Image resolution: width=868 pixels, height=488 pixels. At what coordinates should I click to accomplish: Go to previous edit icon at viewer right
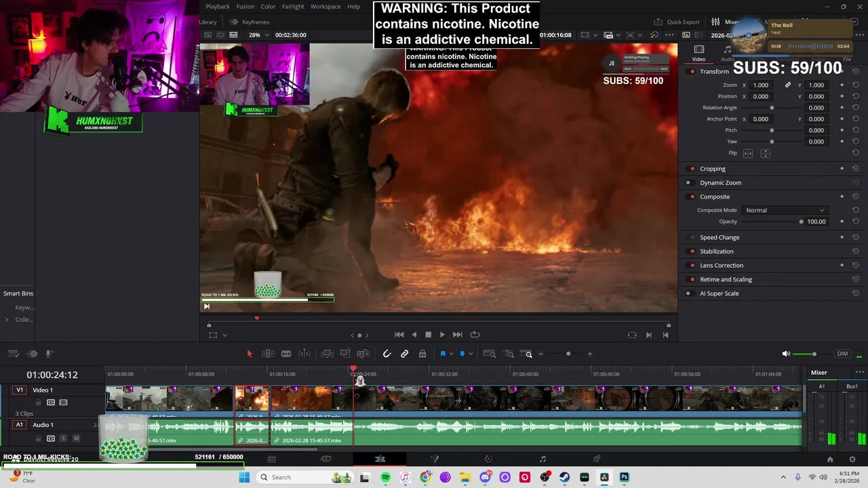[666, 335]
